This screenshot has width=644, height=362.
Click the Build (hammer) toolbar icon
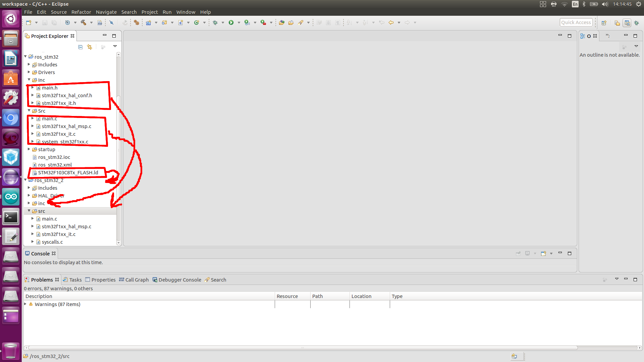pos(84,22)
